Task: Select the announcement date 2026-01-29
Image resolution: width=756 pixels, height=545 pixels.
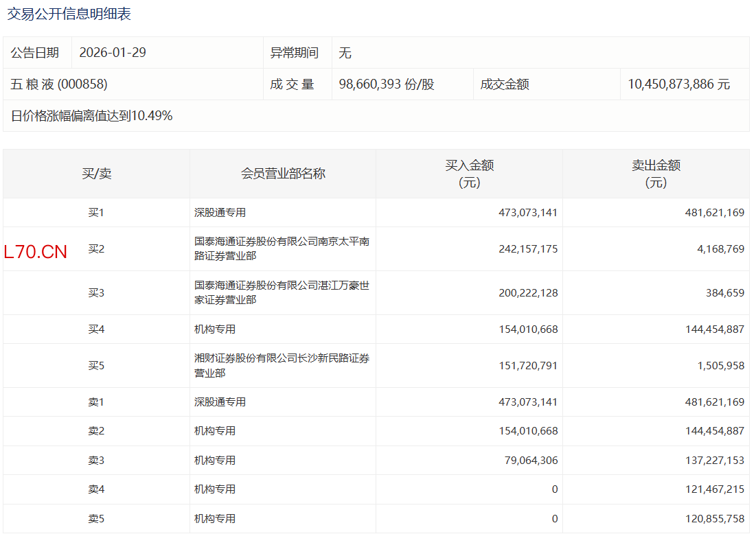Action: coord(113,53)
